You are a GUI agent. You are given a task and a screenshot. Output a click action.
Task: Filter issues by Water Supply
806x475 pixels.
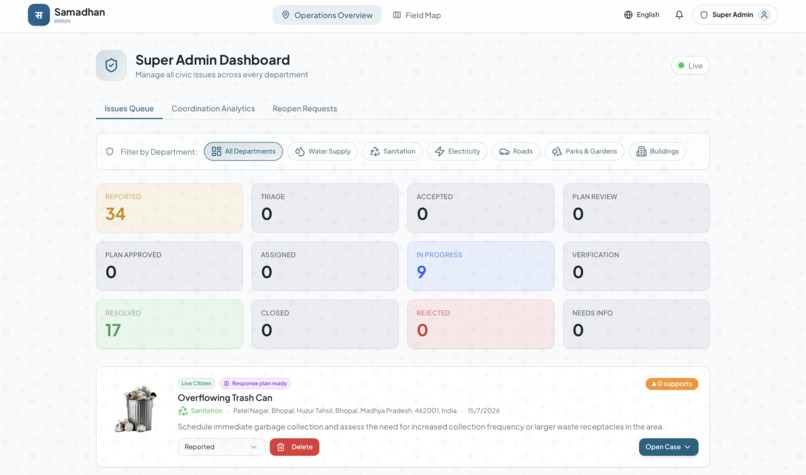pos(322,151)
